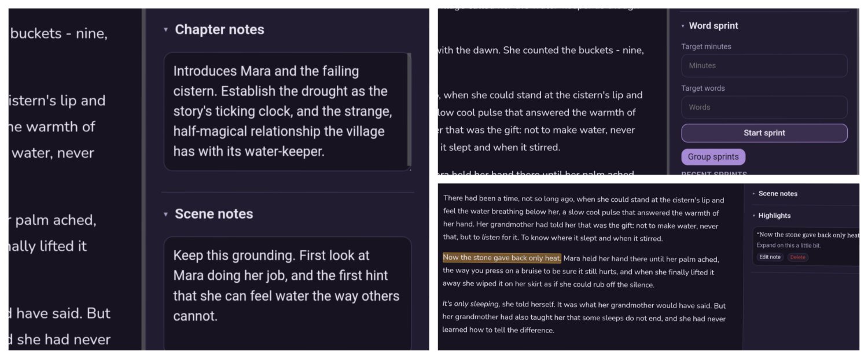The width and height of the screenshot is (868, 359).
Task: Click the orange highlighted sentence in the manuscript
Action: (x=502, y=258)
